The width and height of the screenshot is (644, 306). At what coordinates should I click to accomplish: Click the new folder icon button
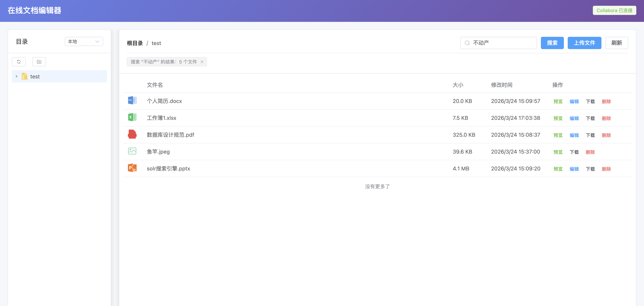[x=39, y=62]
